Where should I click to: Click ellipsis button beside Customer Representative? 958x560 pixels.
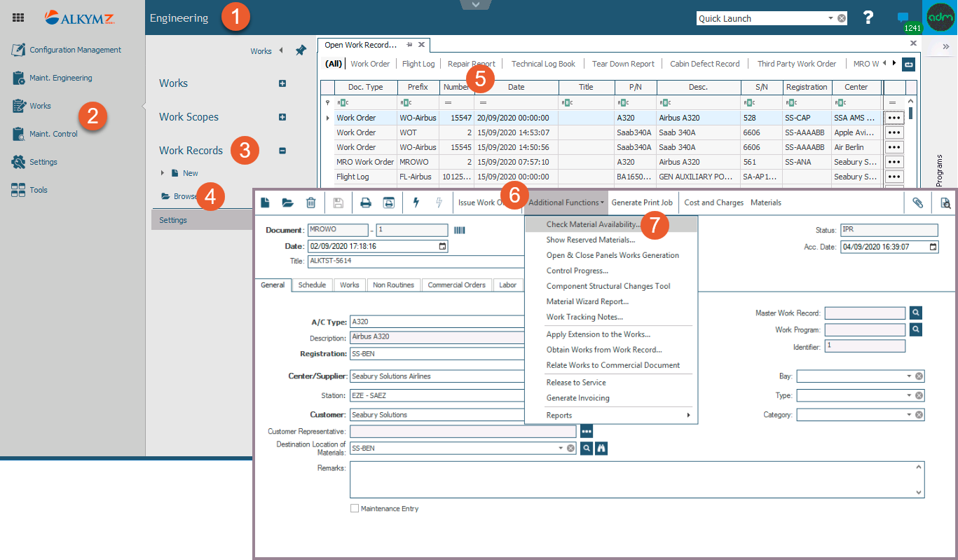click(587, 431)
